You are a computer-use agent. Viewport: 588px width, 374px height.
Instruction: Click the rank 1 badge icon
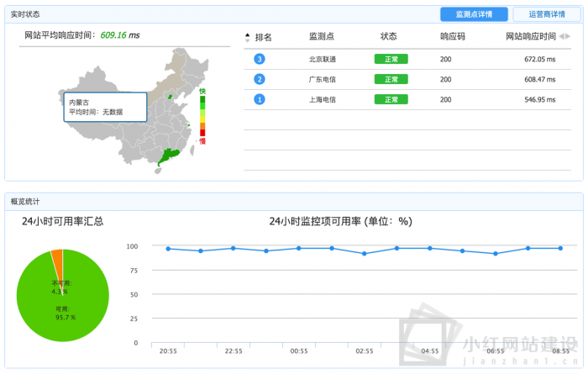260,99
